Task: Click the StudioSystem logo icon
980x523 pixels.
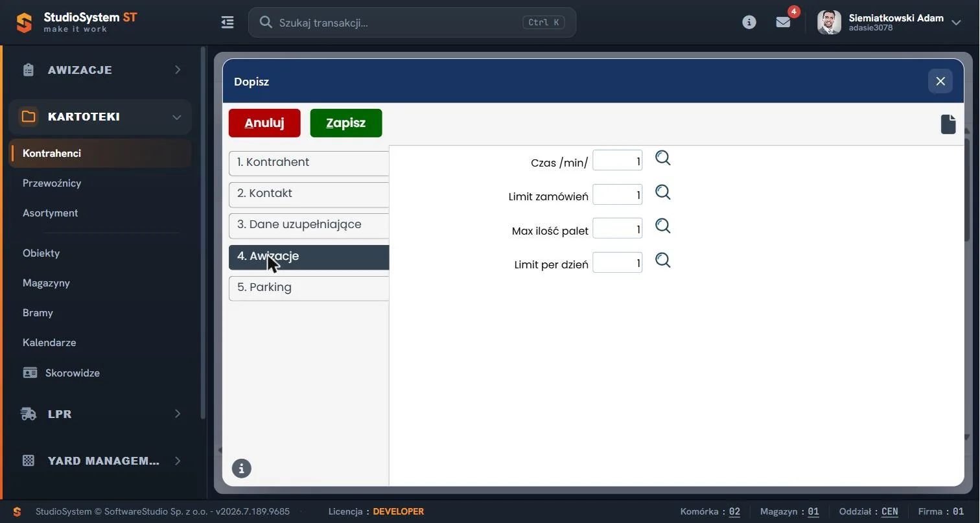Action: (x=24, y=23)
